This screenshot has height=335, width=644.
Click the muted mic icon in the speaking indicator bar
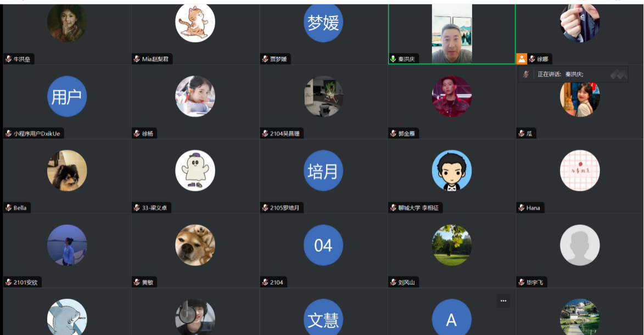(526, 74)
